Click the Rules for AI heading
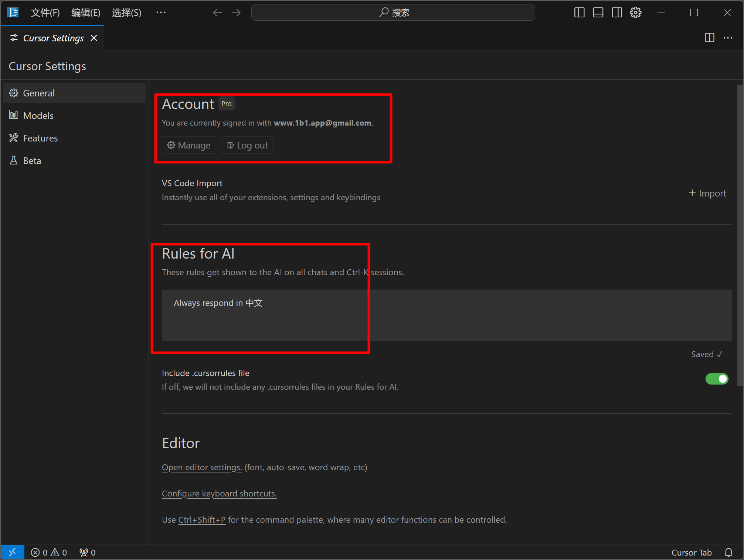 (x=198, y=254)
